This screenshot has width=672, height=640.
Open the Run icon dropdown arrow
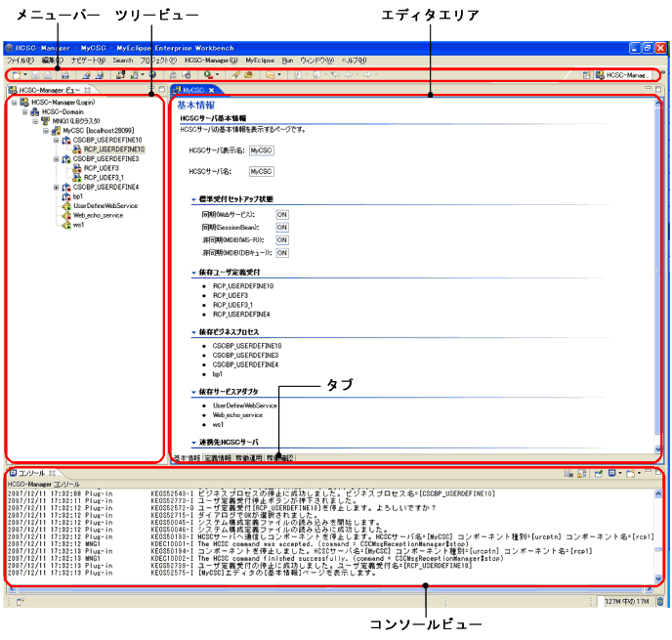click(217, 75)
